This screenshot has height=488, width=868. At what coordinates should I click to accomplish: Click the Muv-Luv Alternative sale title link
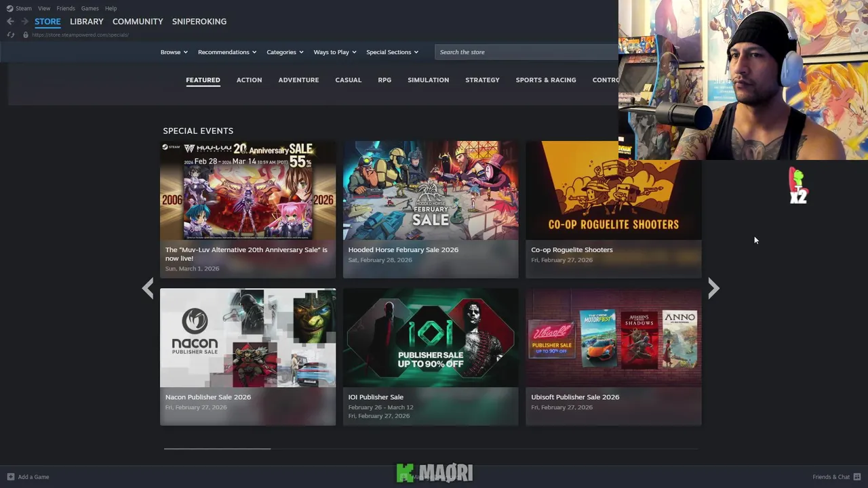(246, 254)
